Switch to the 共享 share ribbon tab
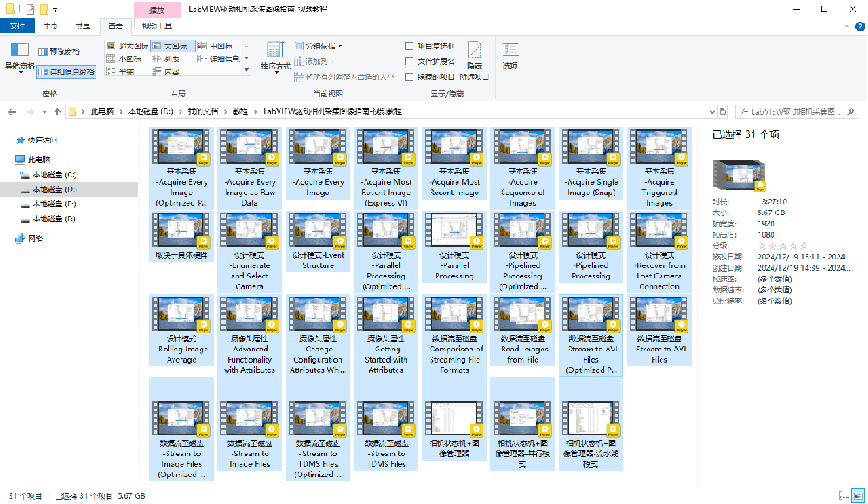Screen dimensions: 868x504 [83, 26]
